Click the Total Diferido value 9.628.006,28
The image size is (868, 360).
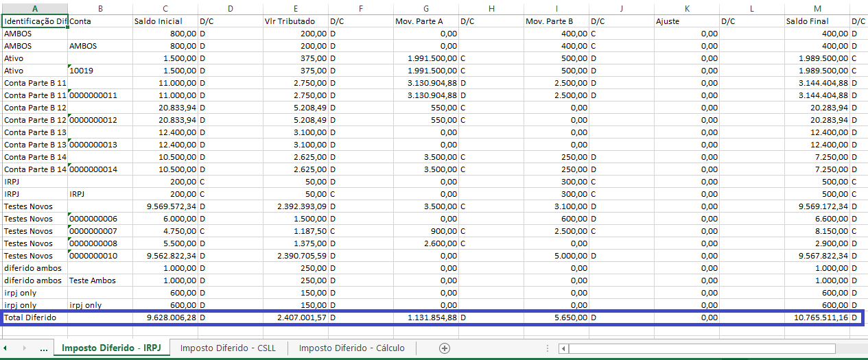tap(165, 317)
